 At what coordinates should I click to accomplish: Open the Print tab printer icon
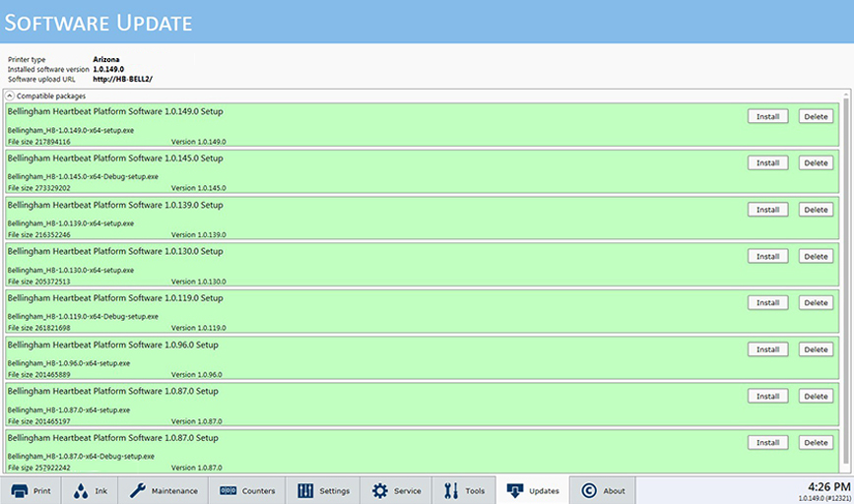pyautogui.click(x=19, y=491)
